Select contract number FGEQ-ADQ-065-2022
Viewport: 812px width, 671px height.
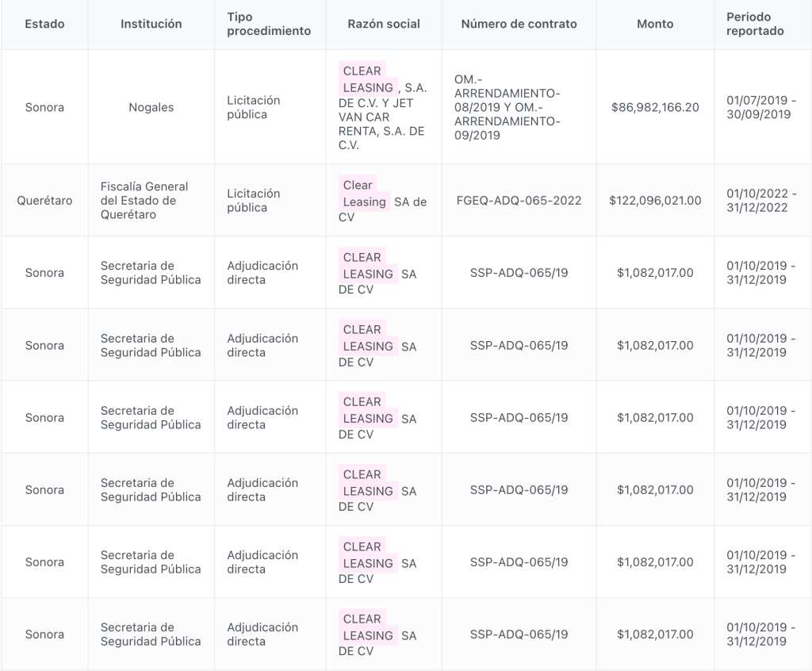point(519,201)
